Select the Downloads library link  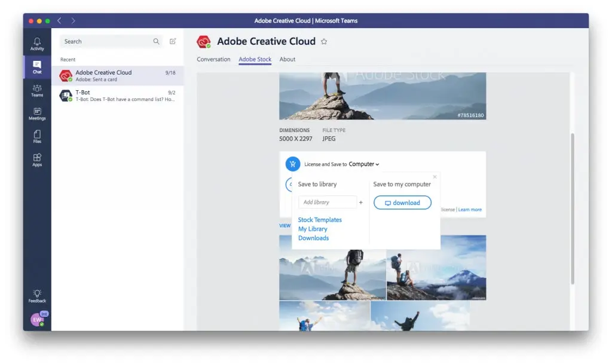click(313, 238)
